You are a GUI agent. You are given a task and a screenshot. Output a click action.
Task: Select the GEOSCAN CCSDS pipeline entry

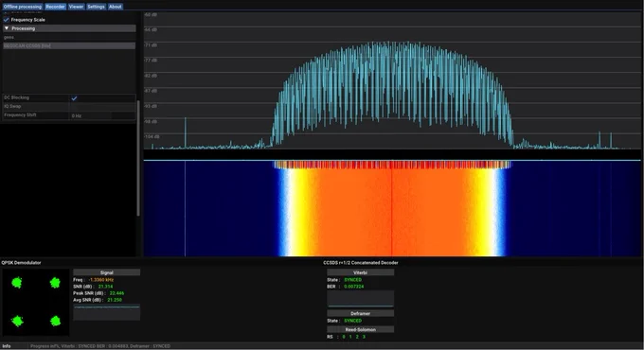tap(69, 46)
